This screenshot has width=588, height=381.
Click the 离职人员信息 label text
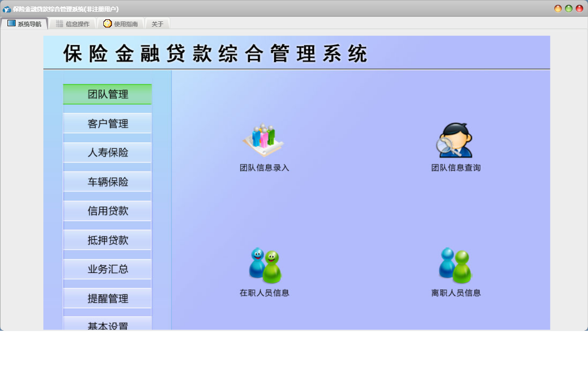coord(456,293)
